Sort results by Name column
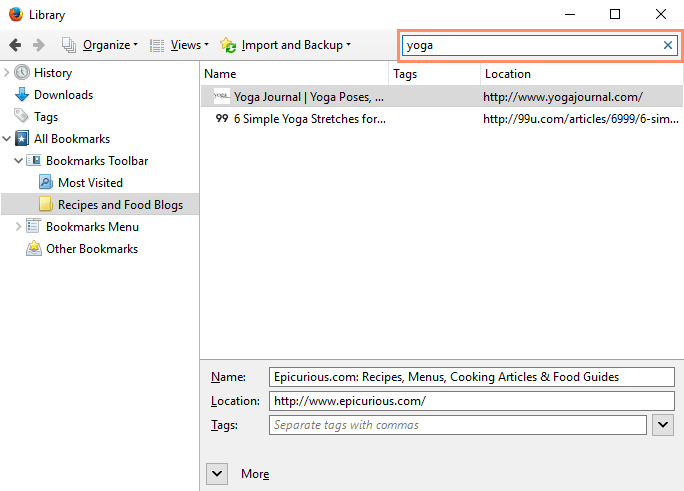 [294, 74]
